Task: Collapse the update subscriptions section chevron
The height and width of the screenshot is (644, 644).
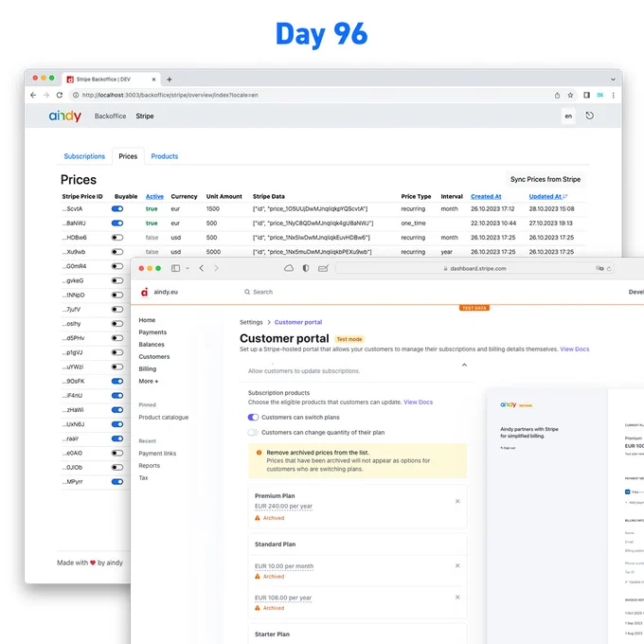Action: point(464,365)
